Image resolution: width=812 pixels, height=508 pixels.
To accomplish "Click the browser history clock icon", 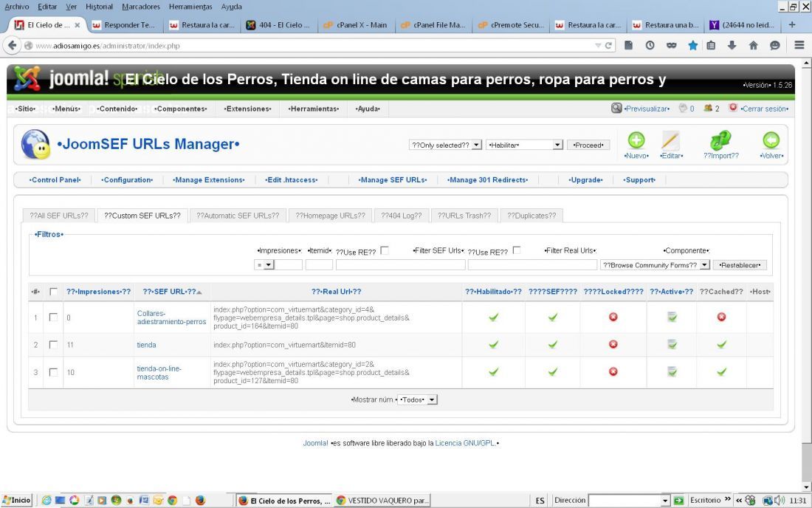I will click(650, 46).
